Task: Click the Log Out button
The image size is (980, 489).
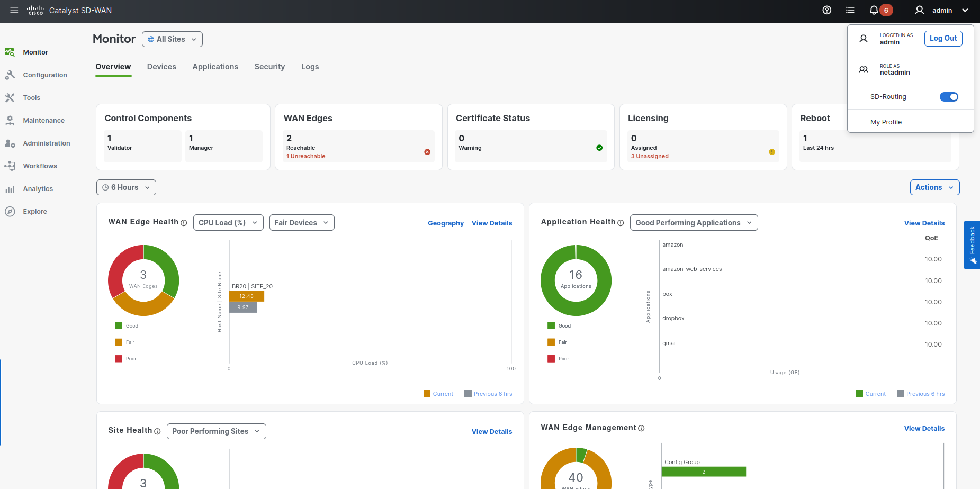Action: (943, 38)
